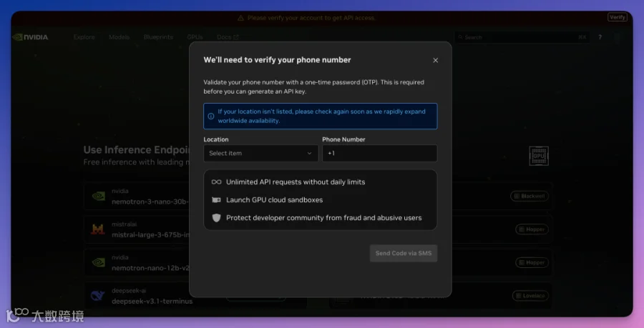Open the Location select item dropdown
This screenshot has height=328, width=644.
(260, 153)
